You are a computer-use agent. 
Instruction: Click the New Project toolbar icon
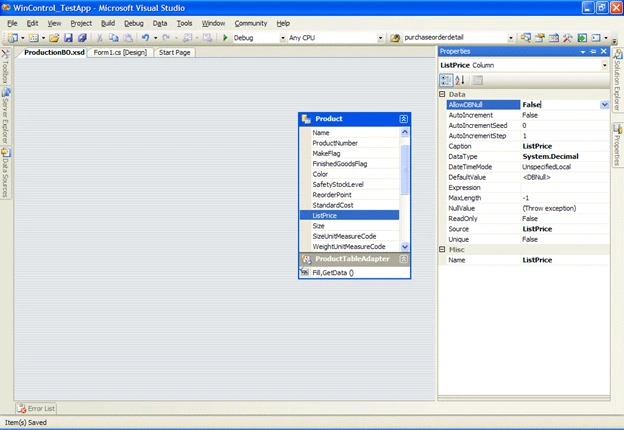[x=13, y=38]
